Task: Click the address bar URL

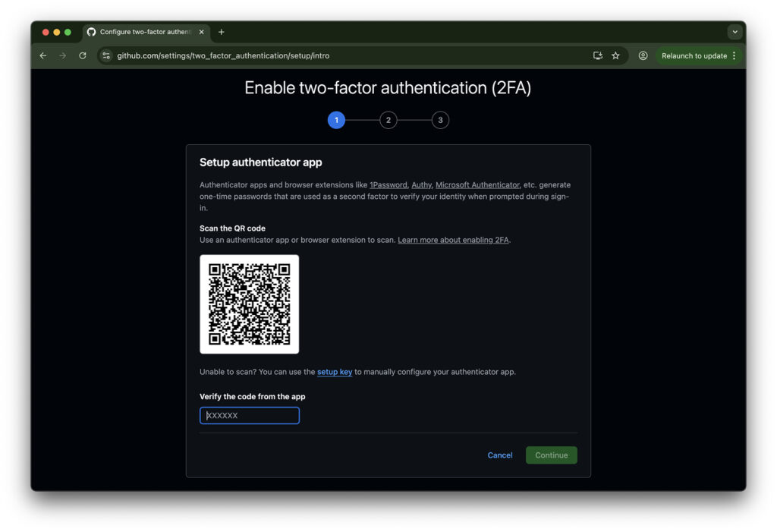Action: [223, 55]
